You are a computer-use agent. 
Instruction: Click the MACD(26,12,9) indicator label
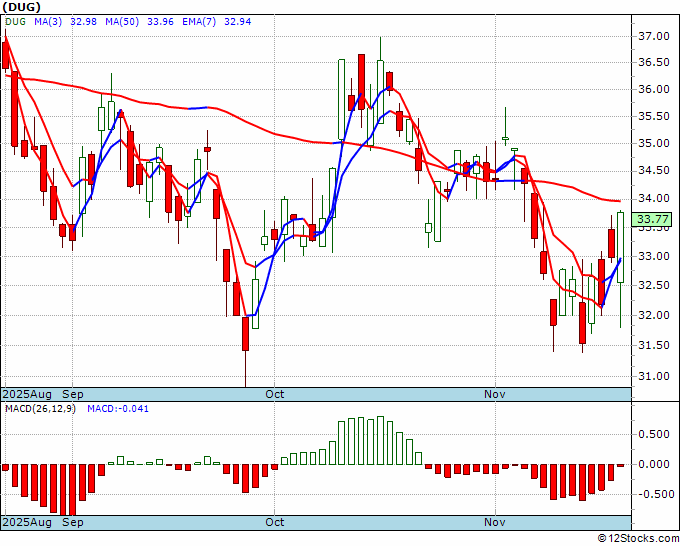click(x=40, y=409)
